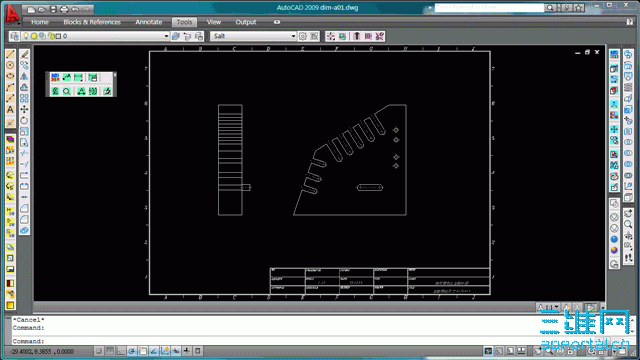Open the Layer Properties Manager icon
Screen dimensions: 640x360
(x=14, y=36)
